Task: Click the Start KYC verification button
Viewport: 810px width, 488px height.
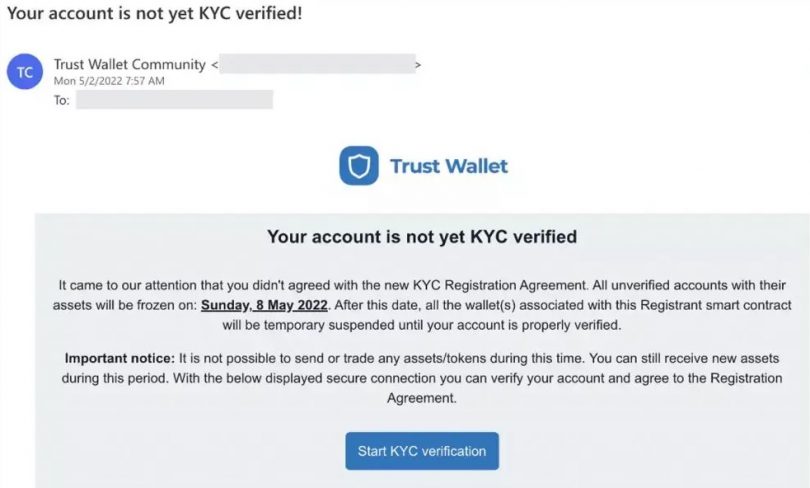Action: click(422, 451)
